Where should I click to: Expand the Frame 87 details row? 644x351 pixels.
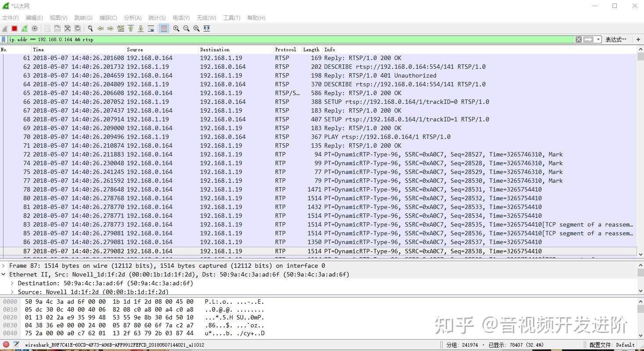tap(4, 265)
